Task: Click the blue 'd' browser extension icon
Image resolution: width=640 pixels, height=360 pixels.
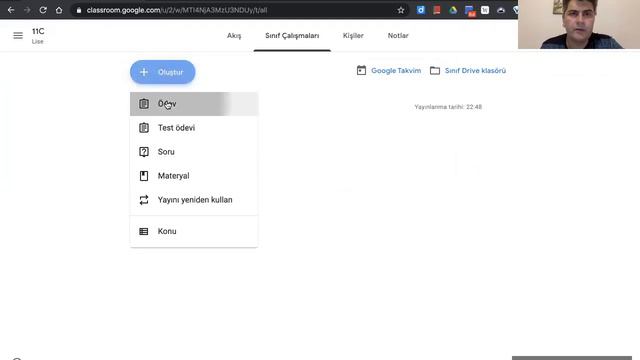Action: (x=421, y=10)
